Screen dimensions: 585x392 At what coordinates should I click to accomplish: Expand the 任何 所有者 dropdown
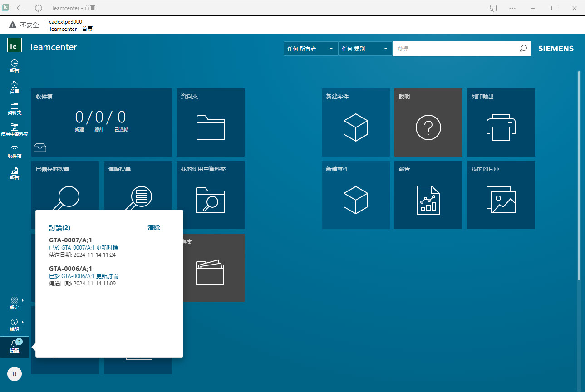click(x=311, y=49)
